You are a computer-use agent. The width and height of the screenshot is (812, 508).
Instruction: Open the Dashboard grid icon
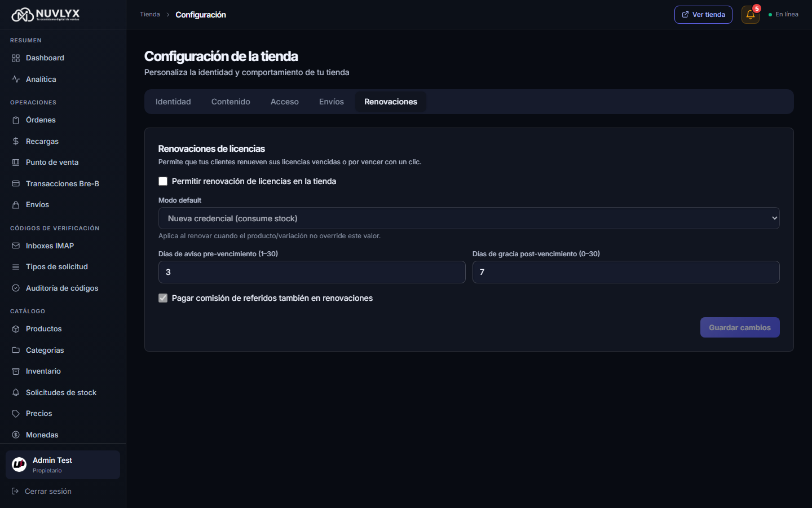16,58
